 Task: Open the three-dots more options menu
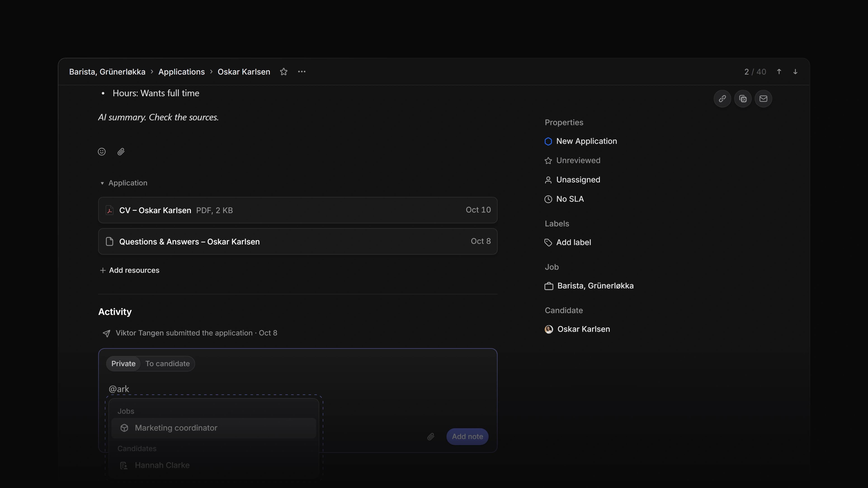click(x=302, y=72)
